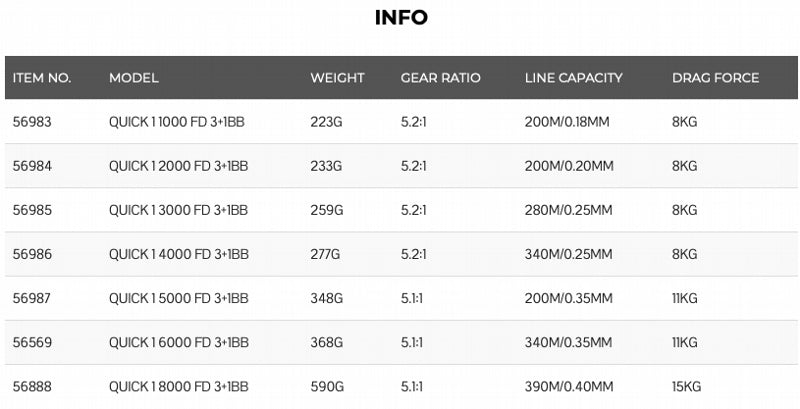This screenshot has height=409, width=800.
Task: Click the MODEL column header
Action: [134, 78]
